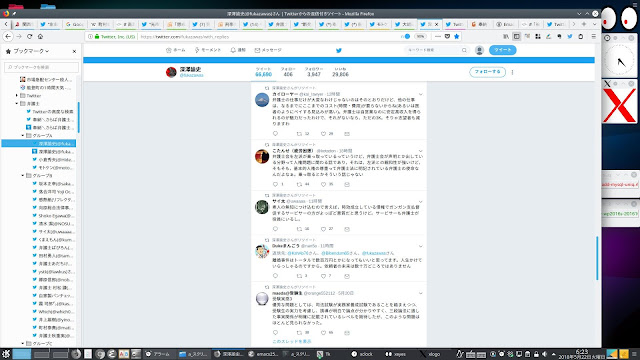Expand the Twitter bookmark folder
This screenshot has height=360, width=640.
click(17, 96)
